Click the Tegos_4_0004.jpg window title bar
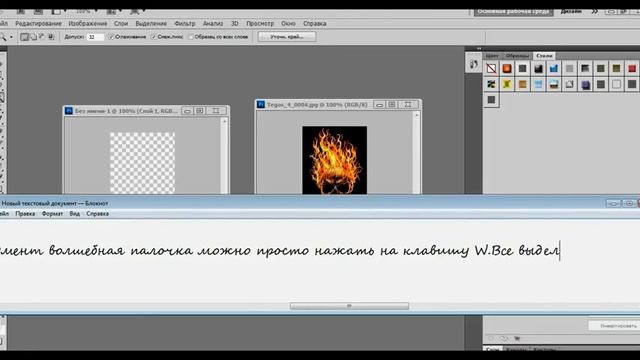Viewport: 640px width, 360px height. [x=338, y=104]
